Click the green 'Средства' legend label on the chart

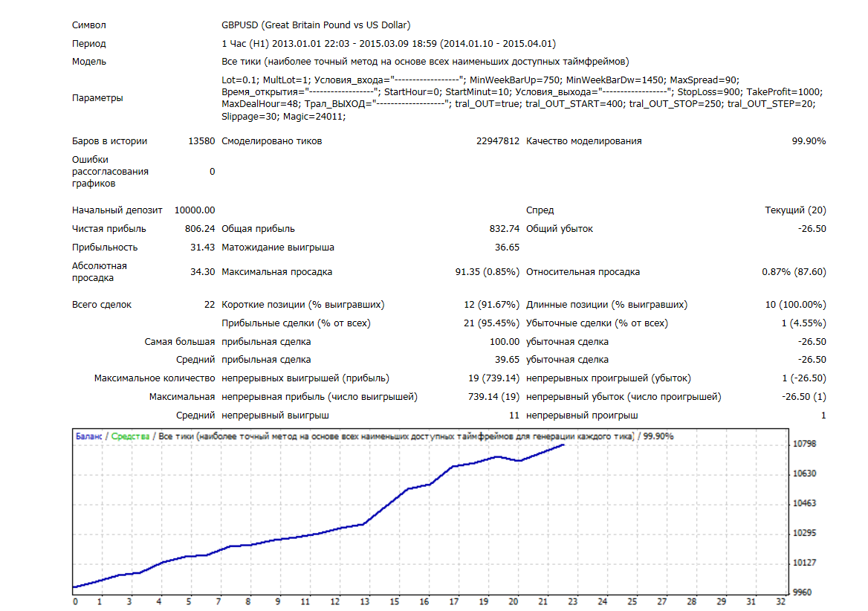click(130, 436)
